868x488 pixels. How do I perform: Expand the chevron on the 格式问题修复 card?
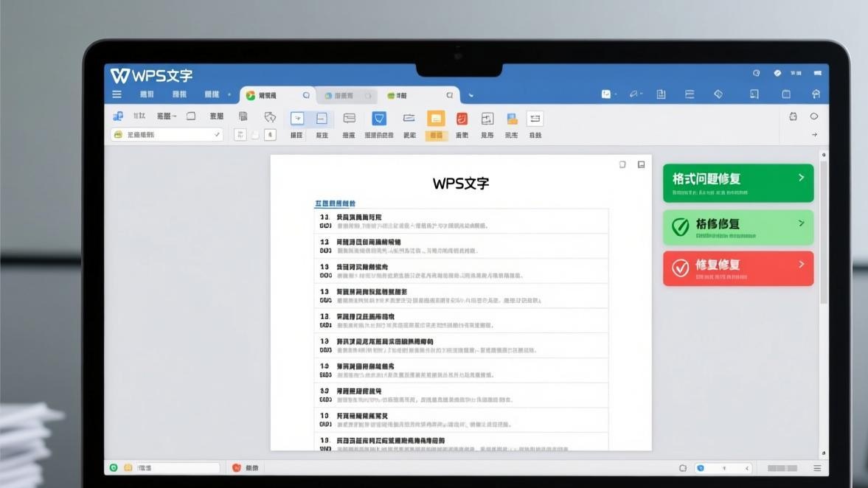801,178
